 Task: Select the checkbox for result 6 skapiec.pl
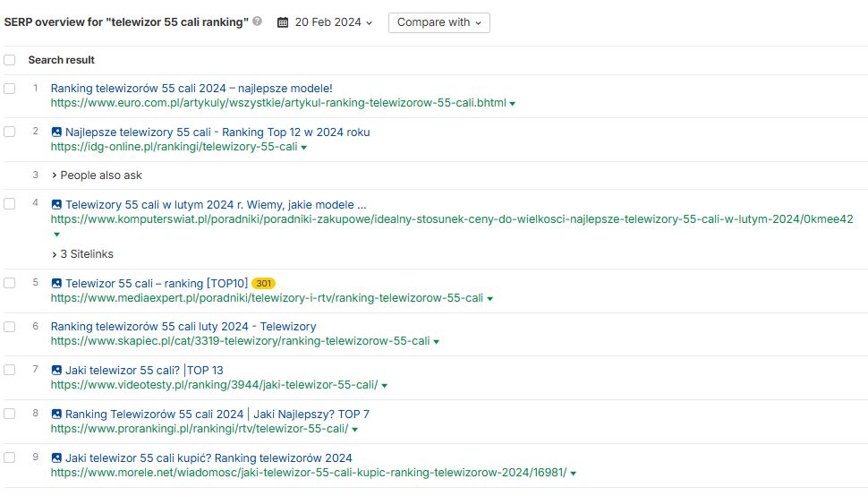tap(10, 327)
